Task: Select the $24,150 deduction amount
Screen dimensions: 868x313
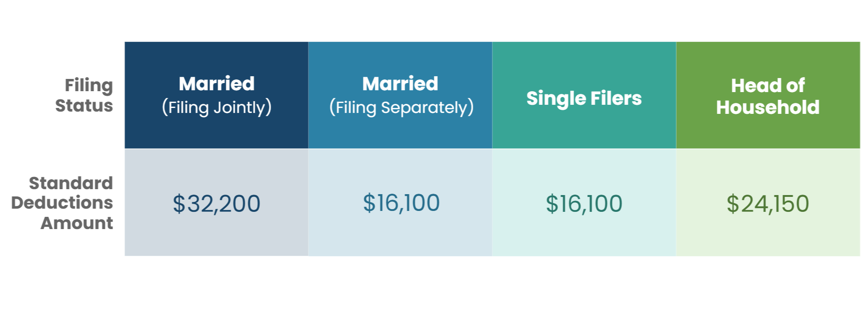Action: coord(768,203)
